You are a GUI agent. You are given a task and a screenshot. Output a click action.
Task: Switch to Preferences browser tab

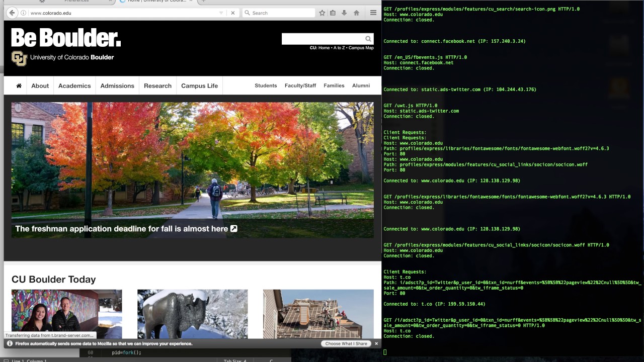[x=75, y=2]
